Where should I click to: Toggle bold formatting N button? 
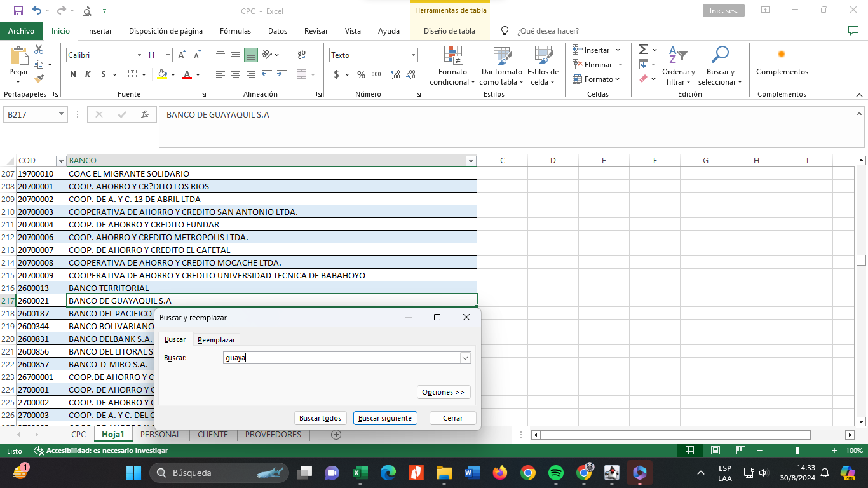pos(73,74)
